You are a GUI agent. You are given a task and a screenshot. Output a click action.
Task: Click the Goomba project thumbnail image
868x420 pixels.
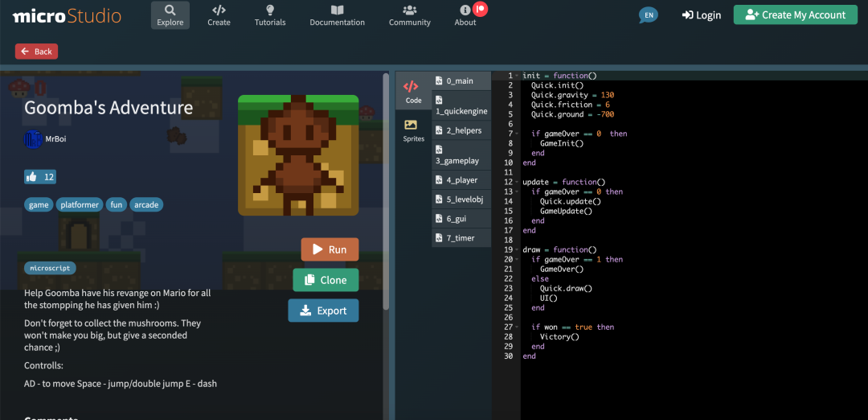298,155
